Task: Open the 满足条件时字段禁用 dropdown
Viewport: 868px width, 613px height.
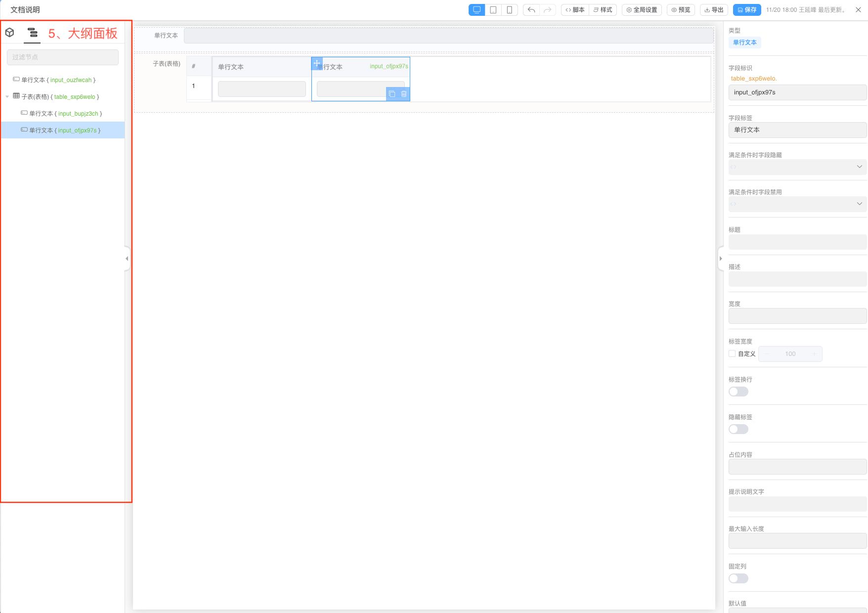Action: (797, 204)
